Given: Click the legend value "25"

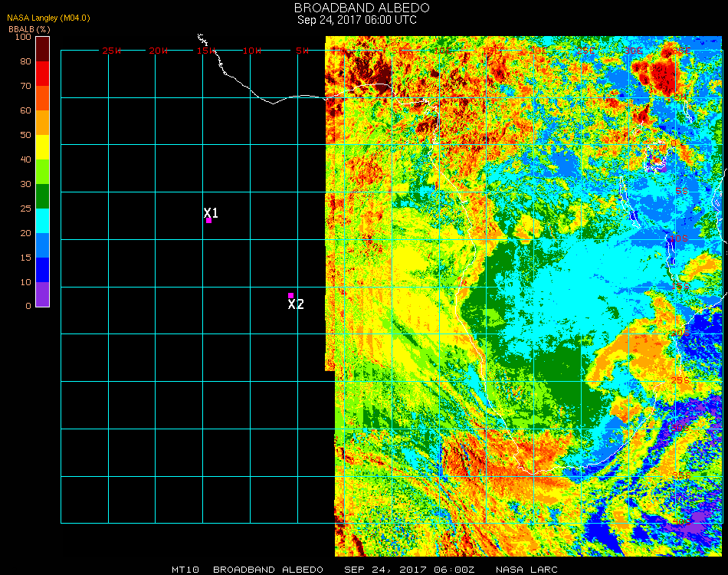Looking at the screenshot, I should tap(25, 209).
